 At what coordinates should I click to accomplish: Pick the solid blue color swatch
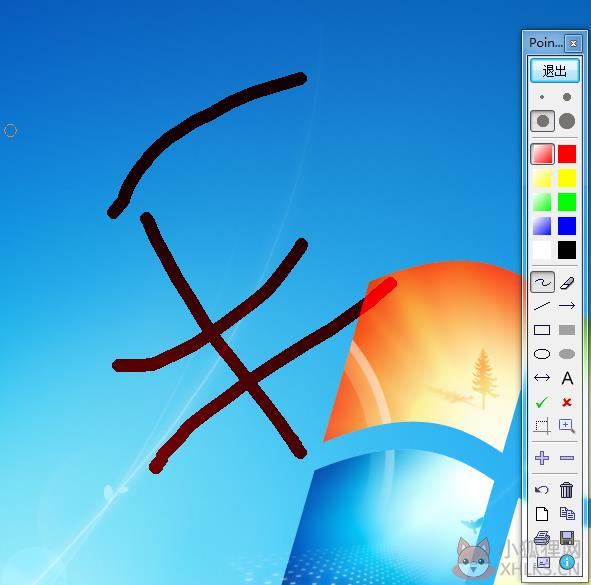coord(567,226)
